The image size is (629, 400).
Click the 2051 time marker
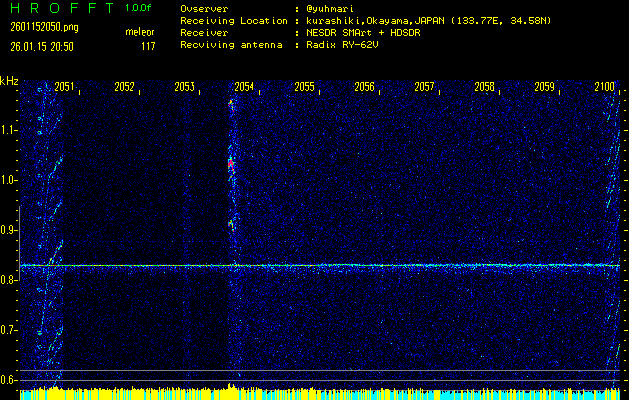64,87
